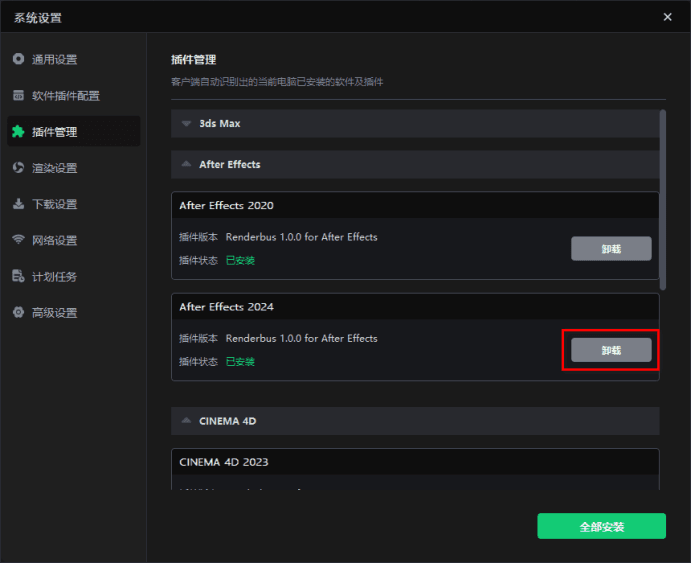The width and height of the screenshot is (692, 563).
Task: Click the gear icon beside 通用设置
Action: [18, 59]
